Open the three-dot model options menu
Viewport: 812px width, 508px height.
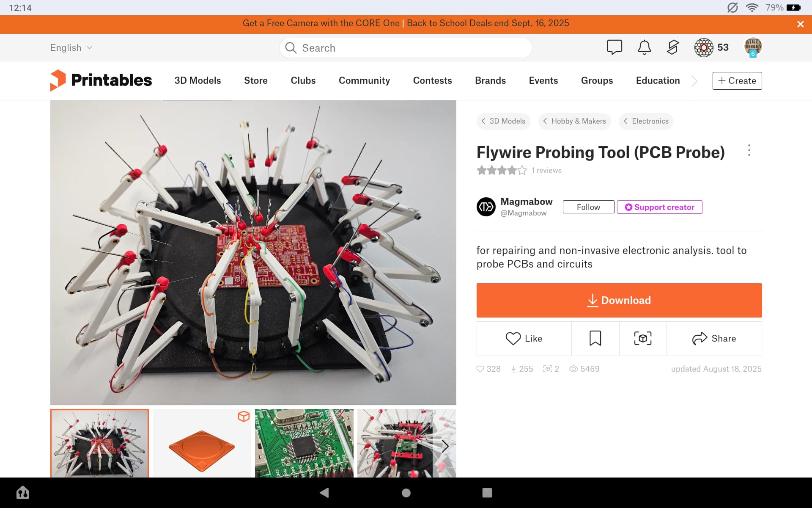point(749,150)
